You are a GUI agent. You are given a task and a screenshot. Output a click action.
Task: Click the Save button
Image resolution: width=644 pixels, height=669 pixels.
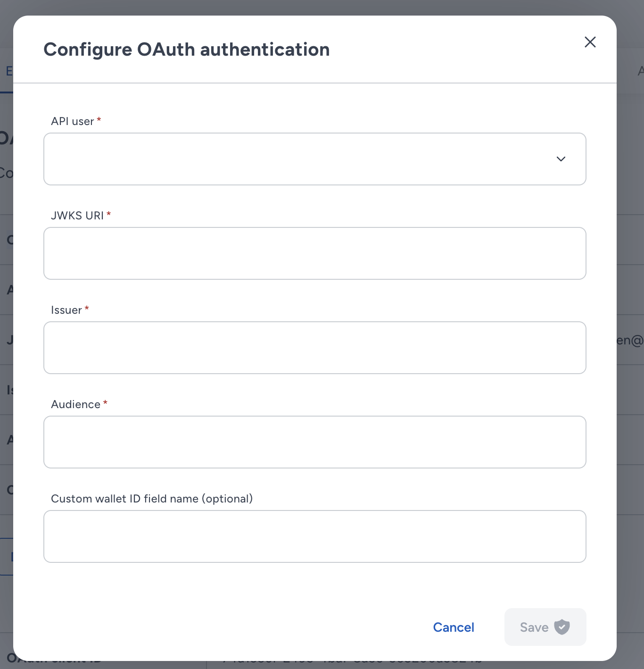click(x=545, y=627)
